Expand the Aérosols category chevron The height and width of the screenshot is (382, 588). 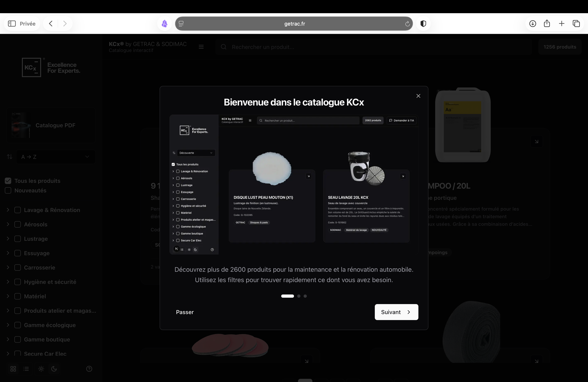pyautogui.click(x=8, y=224)
